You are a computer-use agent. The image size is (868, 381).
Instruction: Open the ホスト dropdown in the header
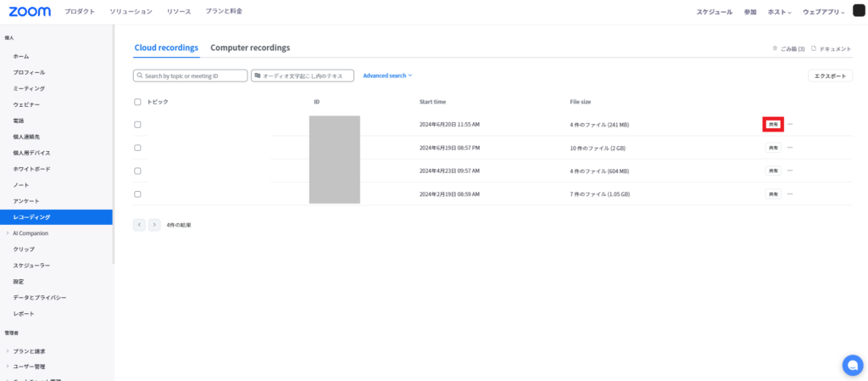779,12
